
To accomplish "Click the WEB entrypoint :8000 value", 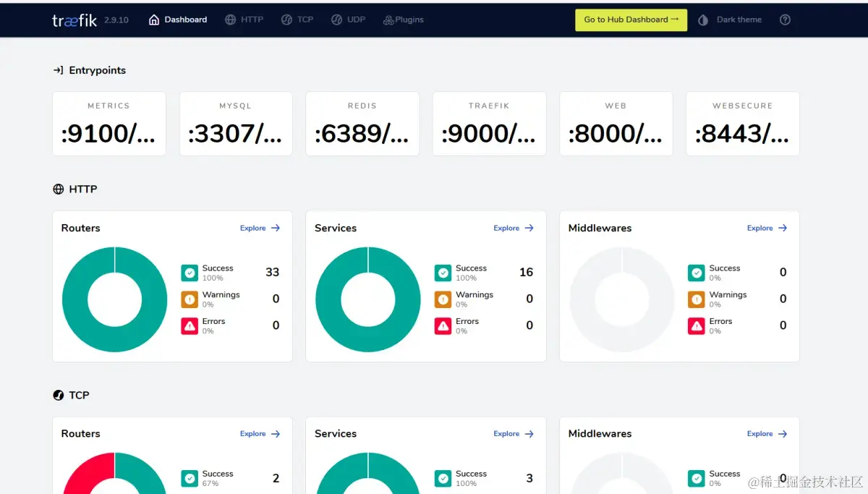I will click(x=616, y=133).
